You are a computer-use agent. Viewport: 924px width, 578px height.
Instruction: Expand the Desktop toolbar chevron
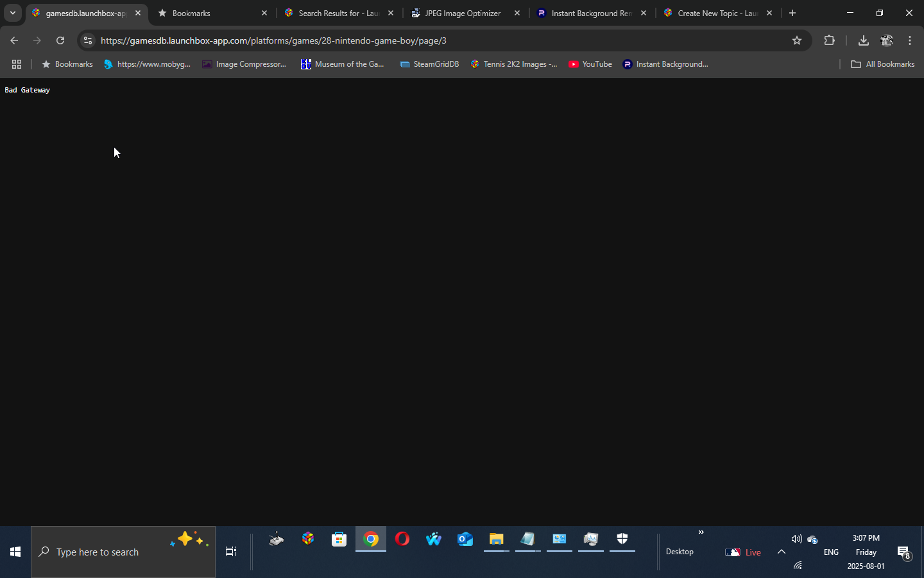point(701,532)
